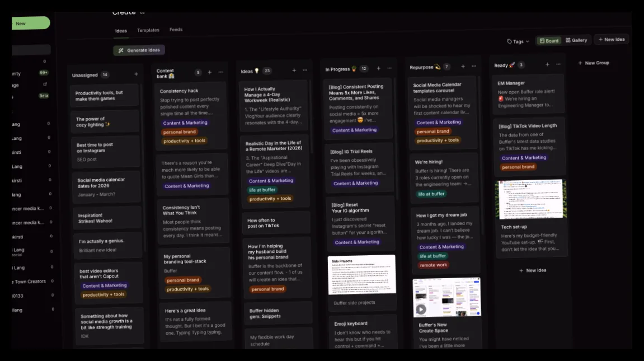The width and height of the screenshot is (644, 361).
Task: Open the 'Emoji keyboard' card
Action: tap(363, 332)
